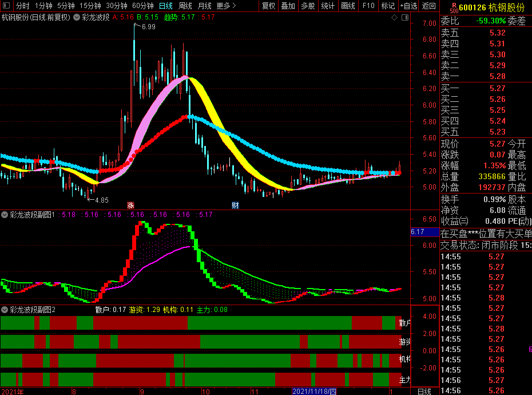Viewport: 532px width, 395px height.
Task: Click the panel layout icon at top-left
Action: point(6,6)
